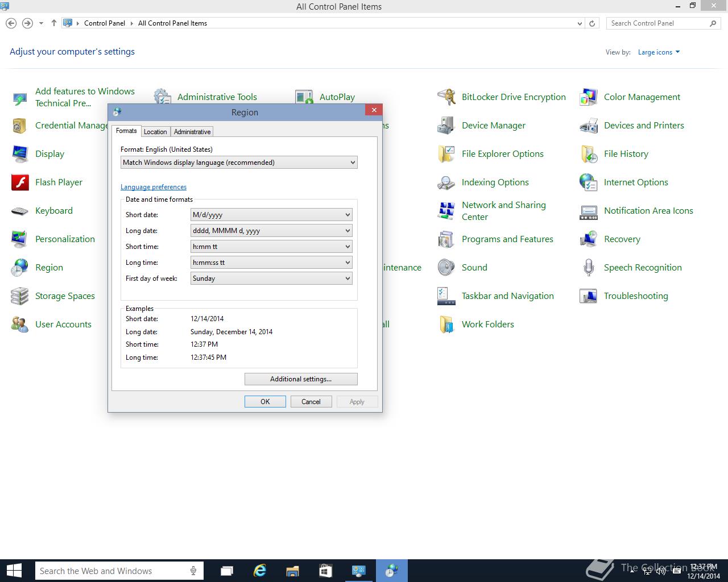This screenshot has width=728, height=582.
Task: Close the Region dialog
Action: point(374,110)
